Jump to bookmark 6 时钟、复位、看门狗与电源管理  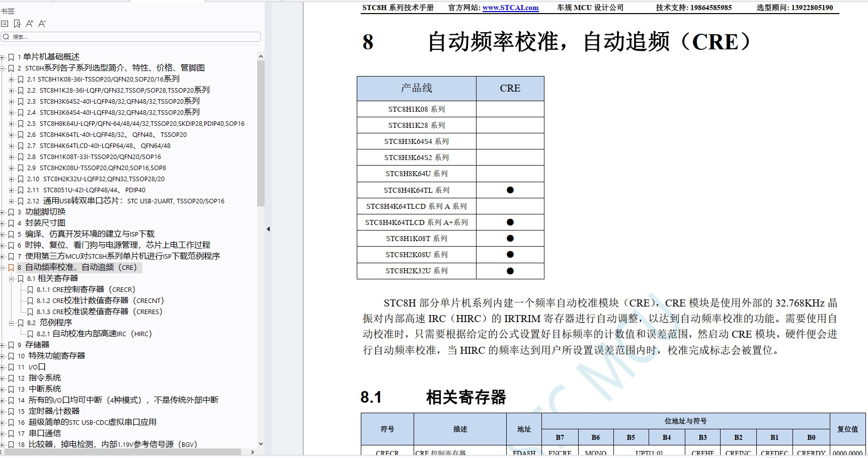(114, 245)
